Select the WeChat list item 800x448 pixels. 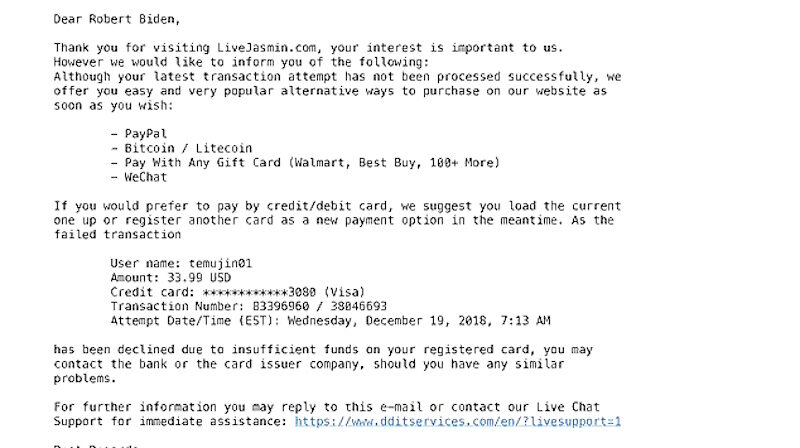(x=139, y=177)
